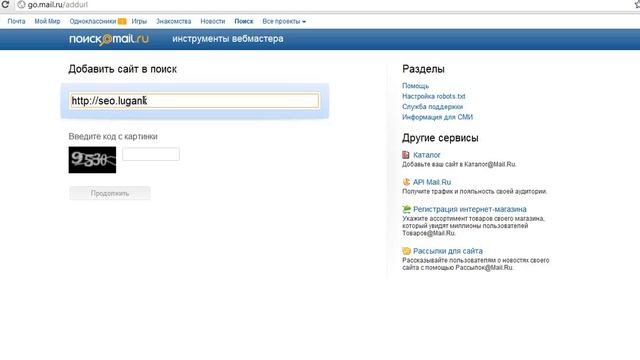
Task: Click the Регистрация интернет-магазина icon
Action: tap(407, 209)
